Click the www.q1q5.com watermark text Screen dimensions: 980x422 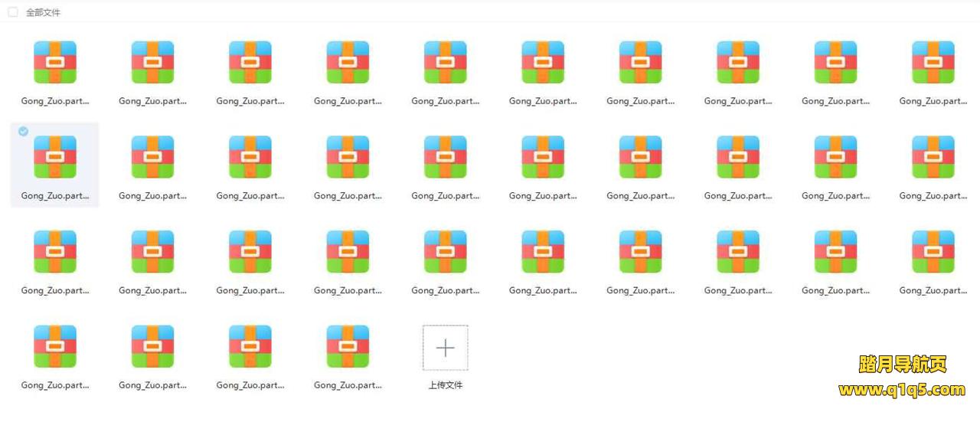coord(902,391)
